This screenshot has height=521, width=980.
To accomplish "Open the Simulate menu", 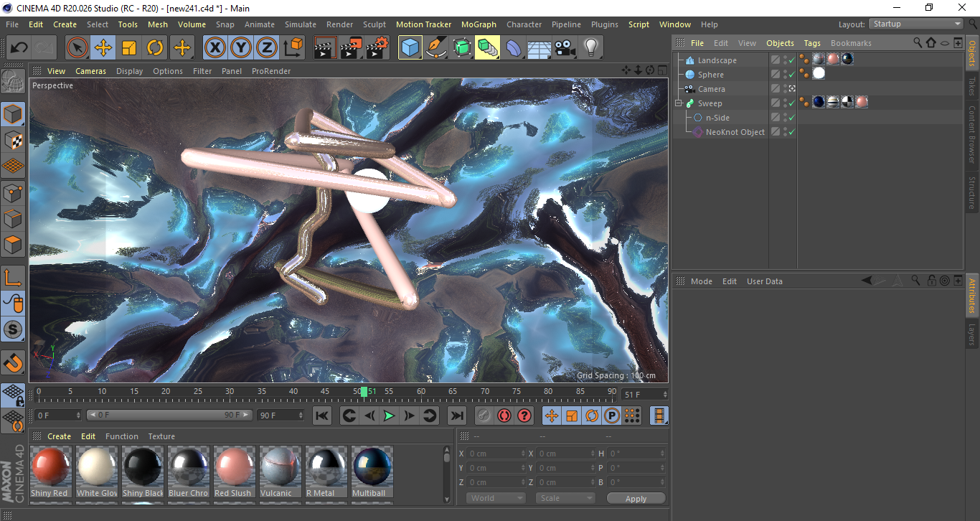I will (x=301, y=24).
